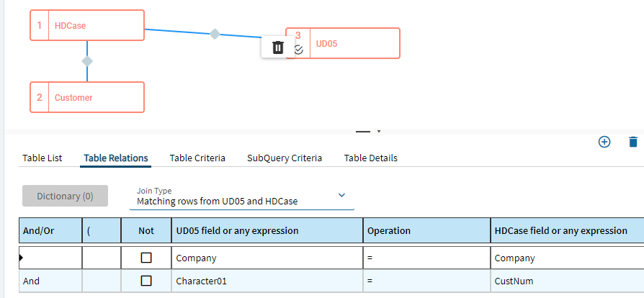Click the Character01 field cell
The width and height of the screenshot is (644, 298).
click(267, 281)
